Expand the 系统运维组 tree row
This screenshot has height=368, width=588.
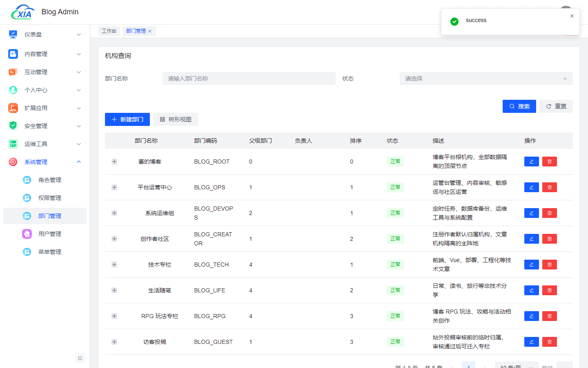pos(114,213)
